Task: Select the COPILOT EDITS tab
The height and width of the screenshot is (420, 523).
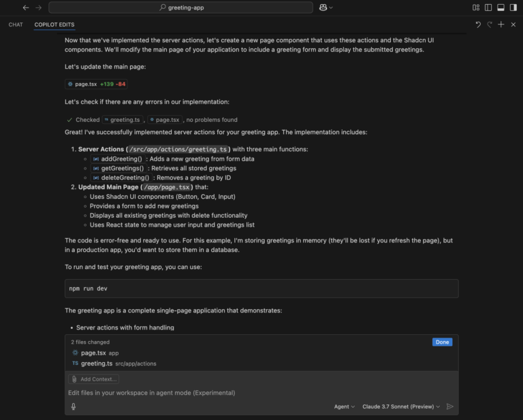Action: click(54, 25)
